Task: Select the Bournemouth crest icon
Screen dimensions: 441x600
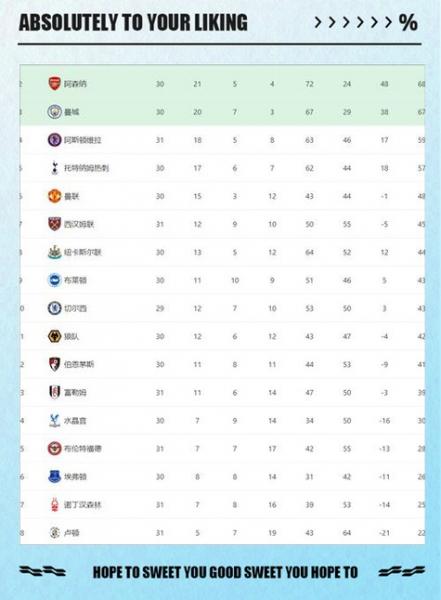Action: click(54, 364)
